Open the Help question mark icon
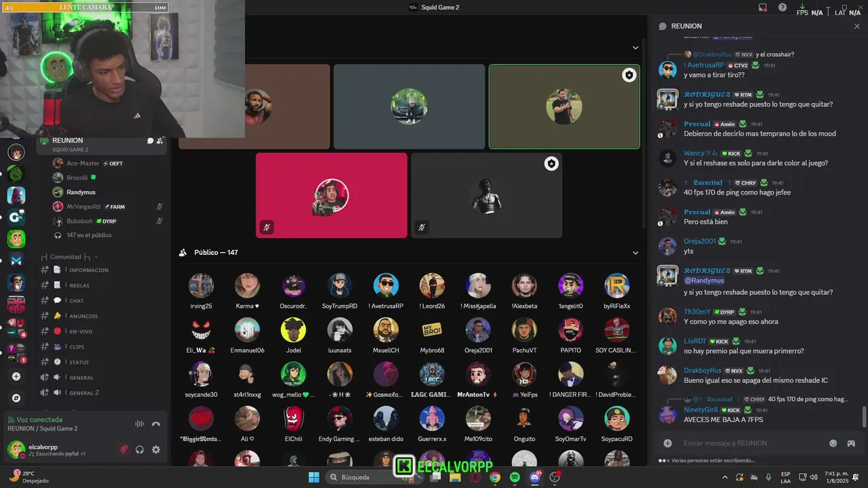The image size is (868, 488). [x=783, y=7]
